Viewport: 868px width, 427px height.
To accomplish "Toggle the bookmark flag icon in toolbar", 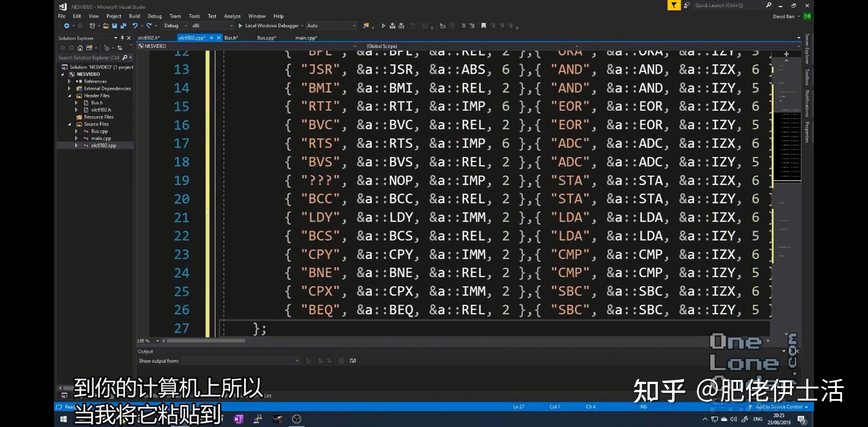I will (x=484, y=26).
